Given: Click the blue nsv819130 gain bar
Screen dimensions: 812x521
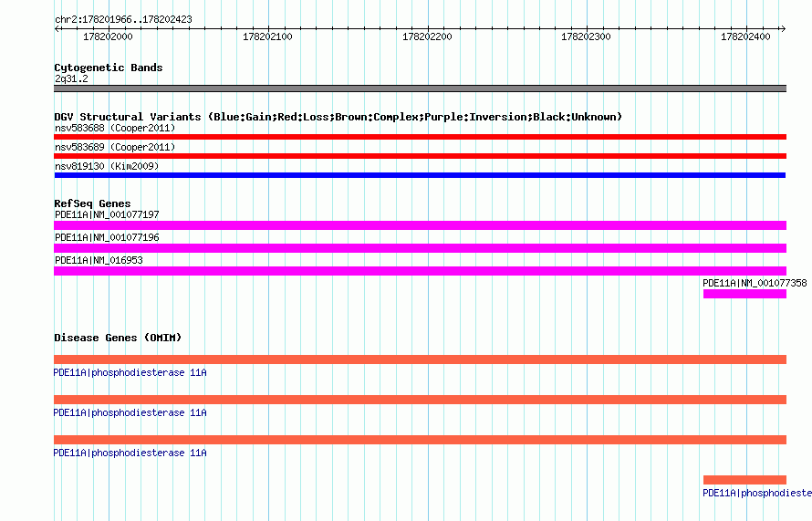Looking at the screenshot, I should coord(420,175).
